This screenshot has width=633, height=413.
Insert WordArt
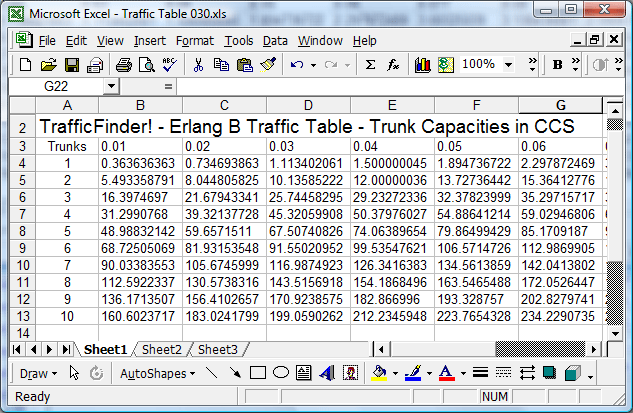click(327, 373)
